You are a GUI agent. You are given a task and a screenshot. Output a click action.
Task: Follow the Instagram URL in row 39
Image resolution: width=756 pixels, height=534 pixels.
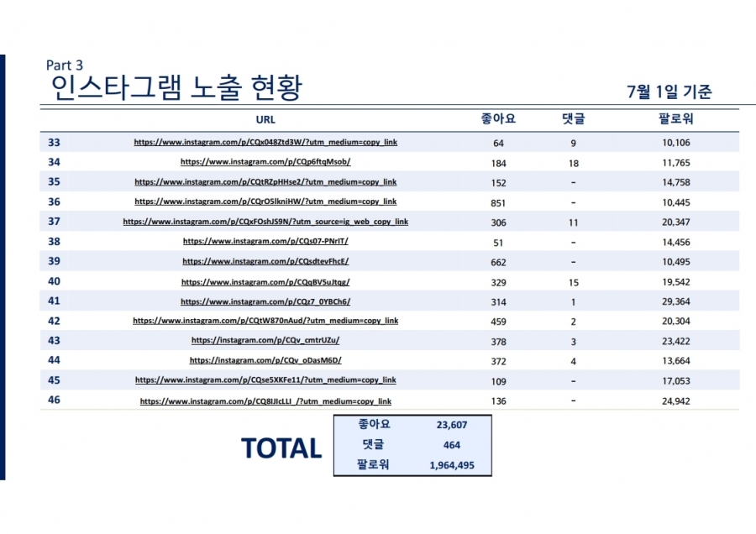(x=265, y=262)
